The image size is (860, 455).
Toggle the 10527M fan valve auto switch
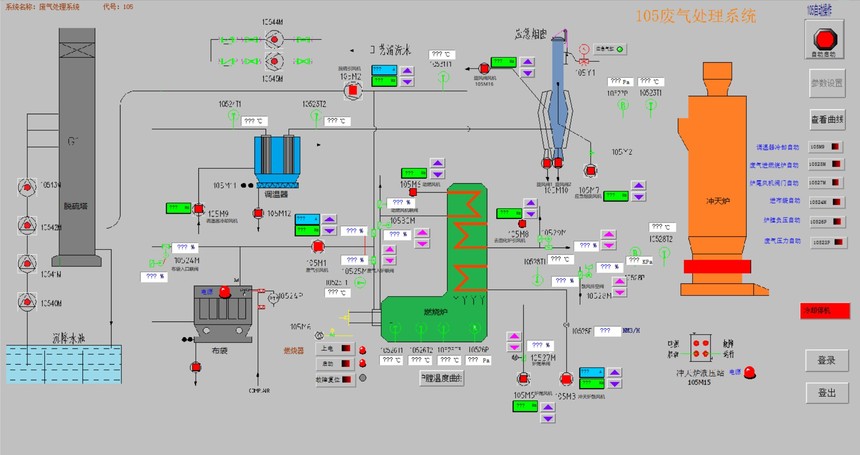tap(835, 183)
